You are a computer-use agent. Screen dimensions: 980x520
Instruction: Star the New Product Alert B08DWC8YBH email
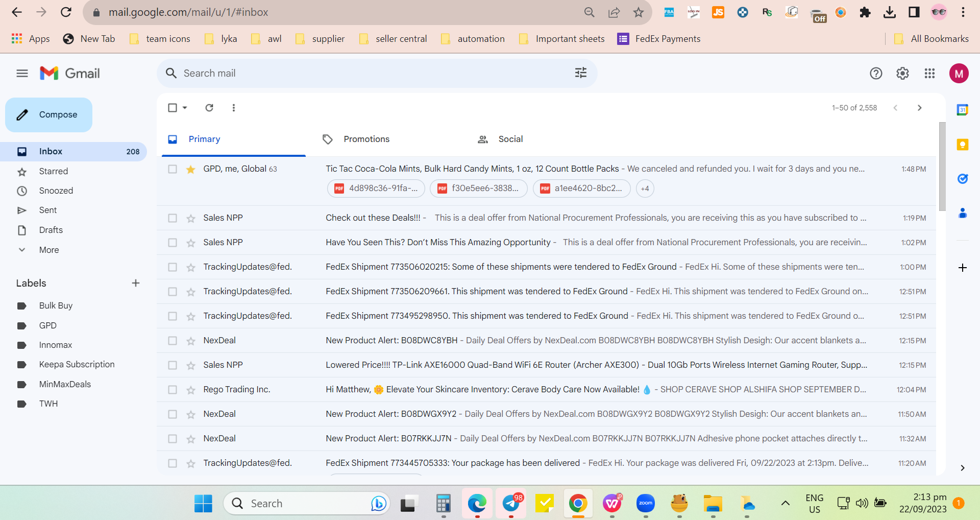[x=191, y=341]
